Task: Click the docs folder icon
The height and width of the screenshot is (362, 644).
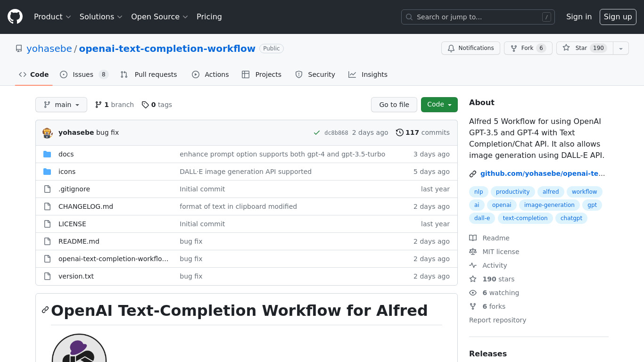Action: [x=47, y=154]
